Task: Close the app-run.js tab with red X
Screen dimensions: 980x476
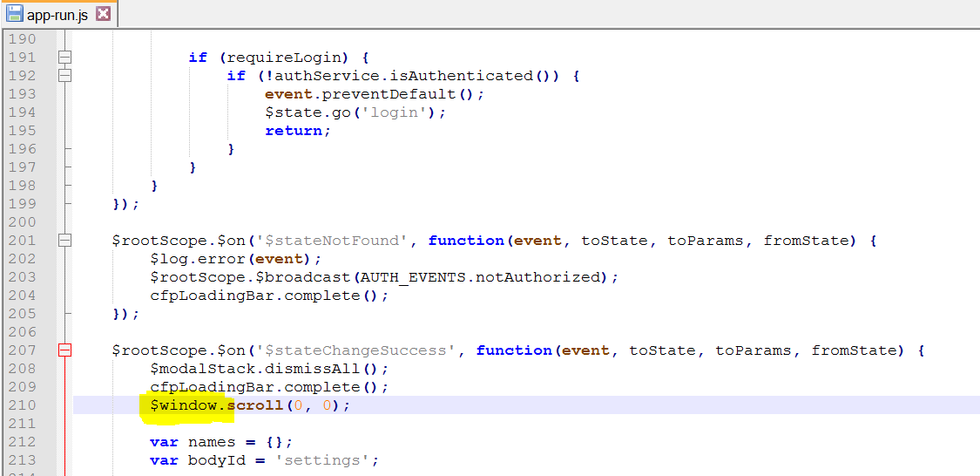Action: coord(103,14)
